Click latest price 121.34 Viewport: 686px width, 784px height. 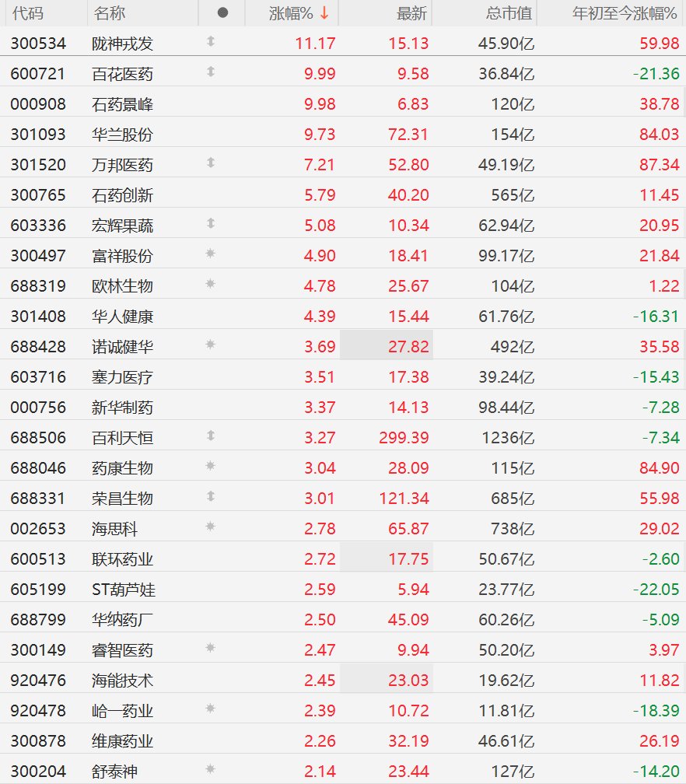[x=404, y=498]
